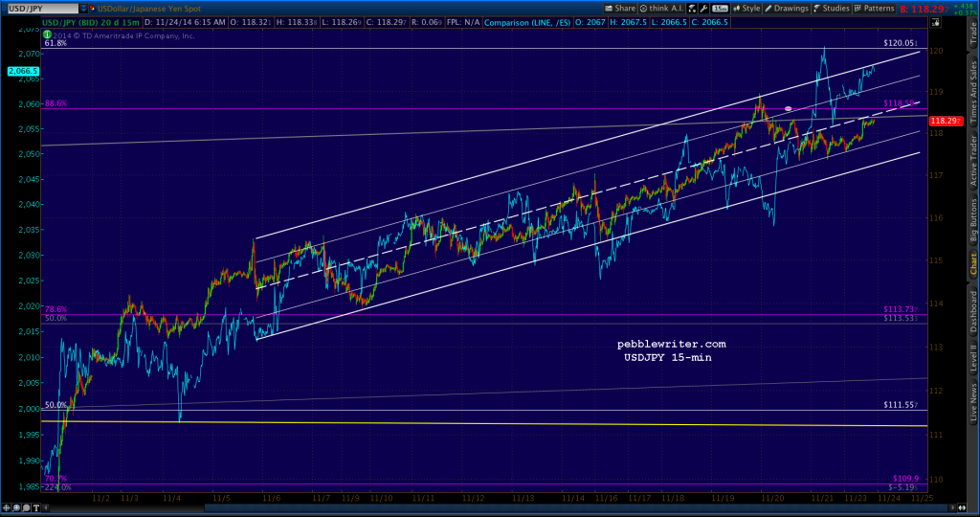980x517 pixels.
Task: Click the $109.9 price label
Action: coord(906,479)
